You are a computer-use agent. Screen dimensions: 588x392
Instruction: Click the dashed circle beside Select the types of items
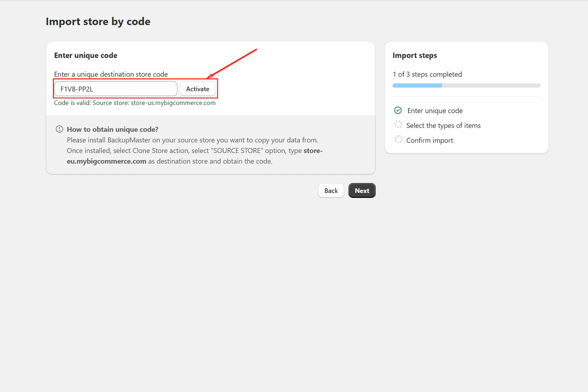pyautogui.click(x=398, y=125)
